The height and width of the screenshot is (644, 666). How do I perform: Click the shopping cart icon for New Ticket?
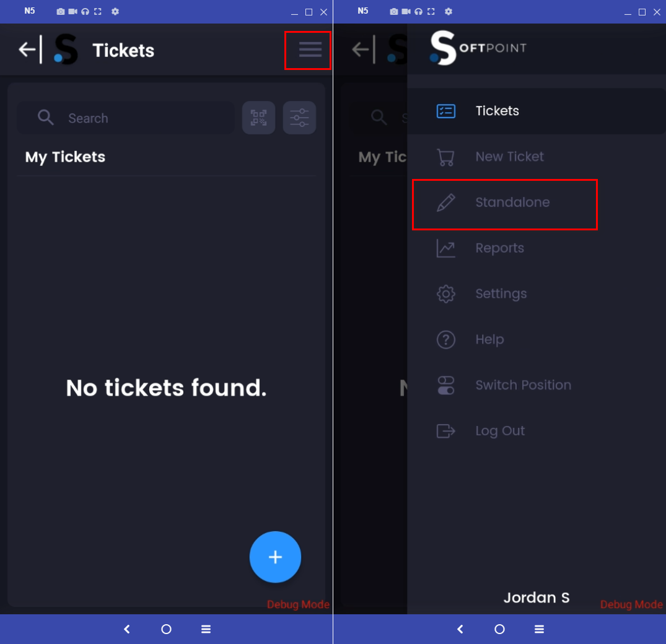445,157
